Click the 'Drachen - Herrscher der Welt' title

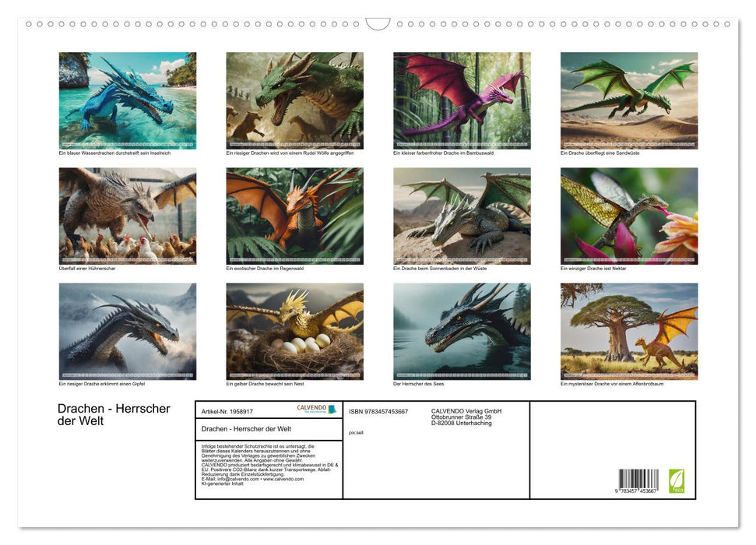(112, 414)
